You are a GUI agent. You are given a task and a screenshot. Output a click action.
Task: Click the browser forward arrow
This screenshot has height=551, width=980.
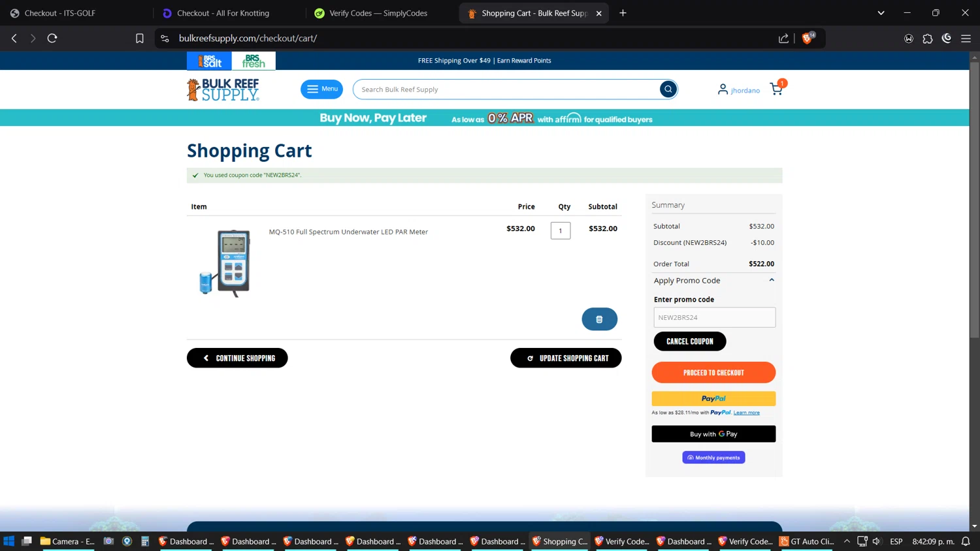pyautogui.click(x=33, y=39)
